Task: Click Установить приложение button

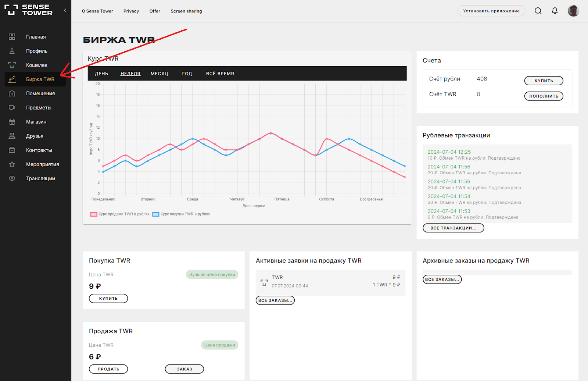Action: [x=491, y=11]
